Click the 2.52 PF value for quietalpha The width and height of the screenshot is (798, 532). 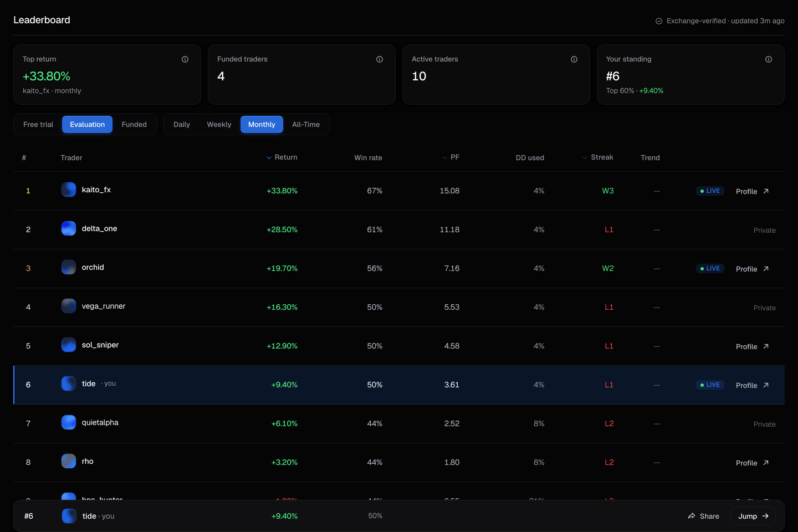pyautogui.click(x=452, y=423)
